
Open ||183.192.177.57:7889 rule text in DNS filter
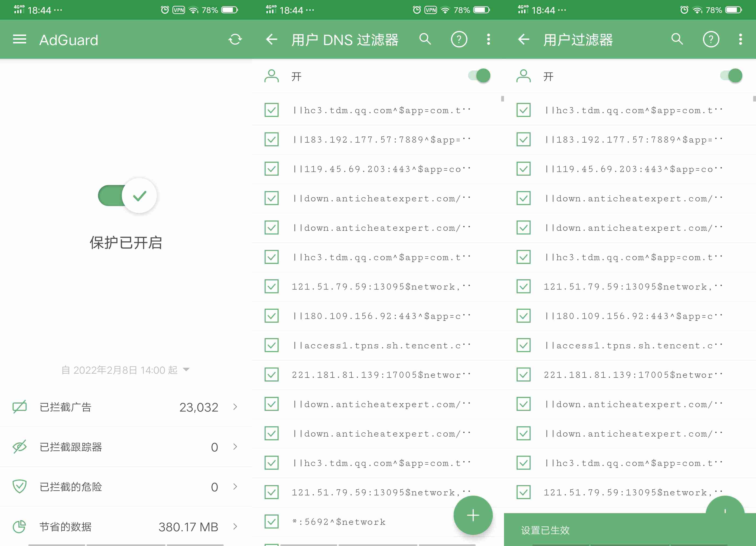click(x=381, y=139)
